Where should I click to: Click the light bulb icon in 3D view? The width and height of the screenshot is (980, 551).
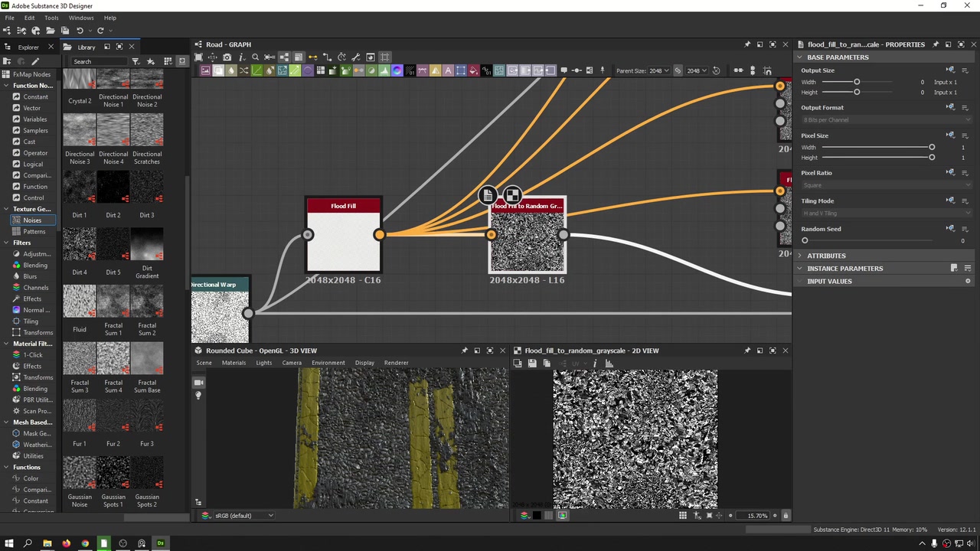[x=199, y=396]
